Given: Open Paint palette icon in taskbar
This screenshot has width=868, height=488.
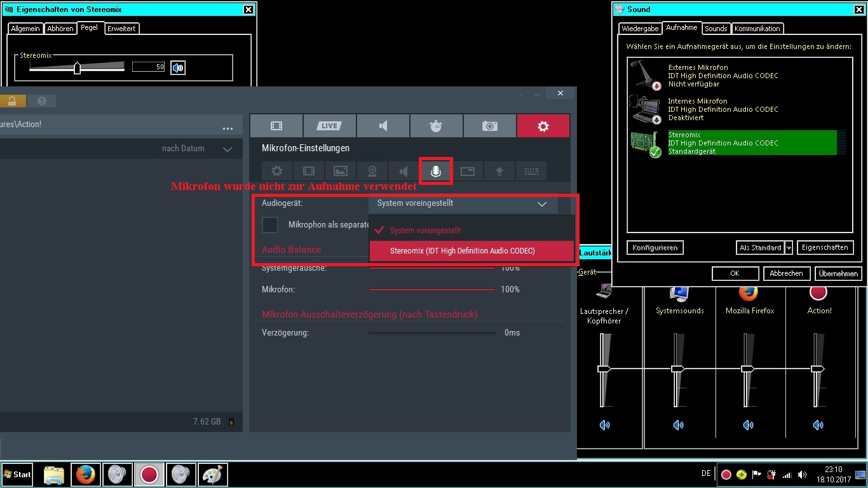Looking at the screenshot, I should pyautogui.click(x=212, y=475).
